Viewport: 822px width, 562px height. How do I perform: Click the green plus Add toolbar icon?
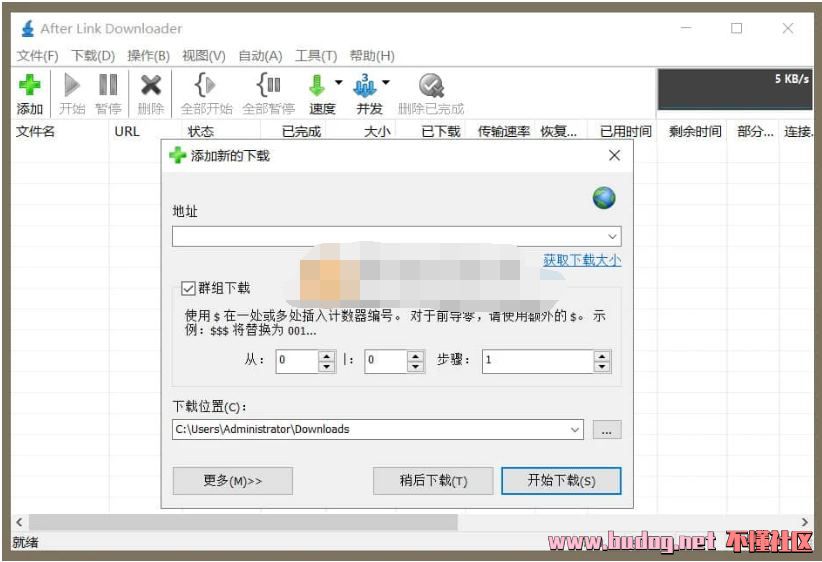pyautogui.click(x=29, y=85)
